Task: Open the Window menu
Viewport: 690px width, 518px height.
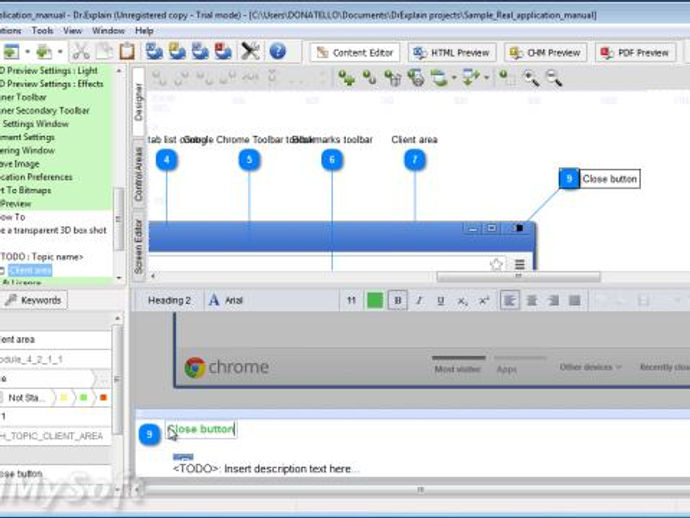Action: [108, 31]
